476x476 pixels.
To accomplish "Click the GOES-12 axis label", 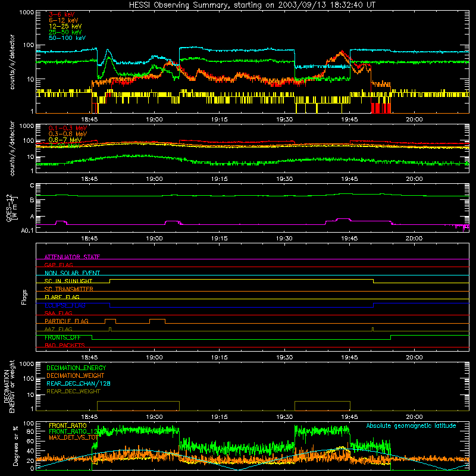I will [x=12, y=208].
